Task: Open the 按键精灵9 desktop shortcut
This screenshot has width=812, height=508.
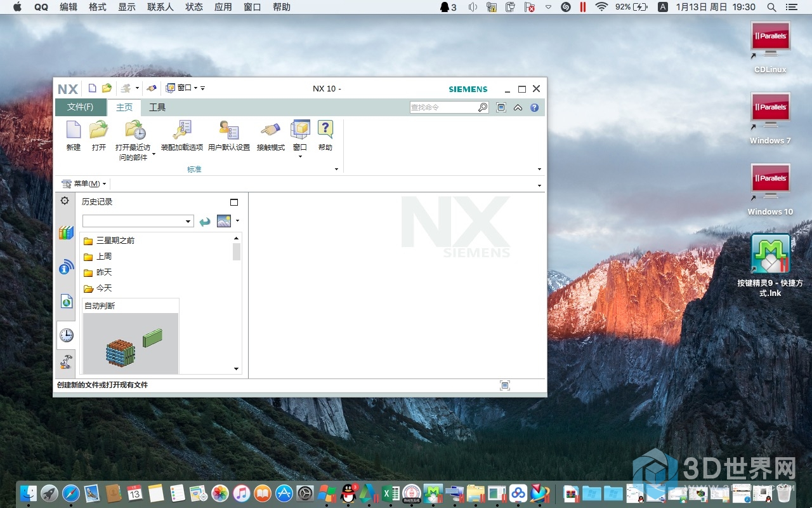Action: point(770,265)
